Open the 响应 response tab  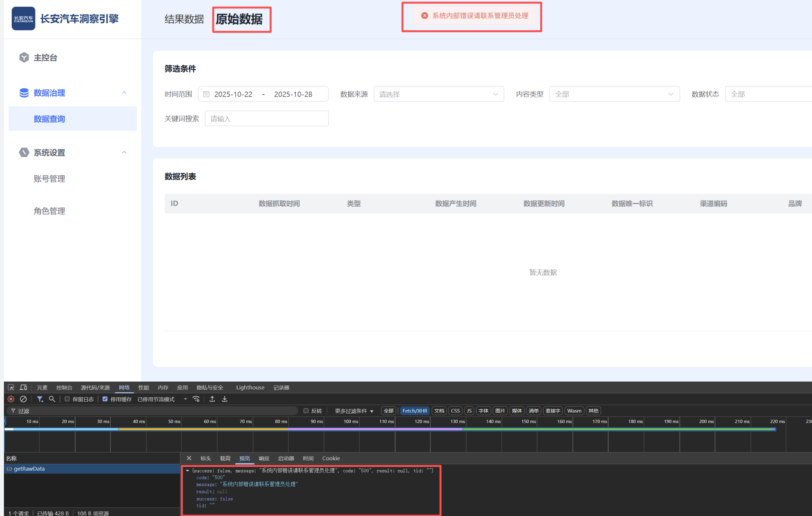point(264,458)
